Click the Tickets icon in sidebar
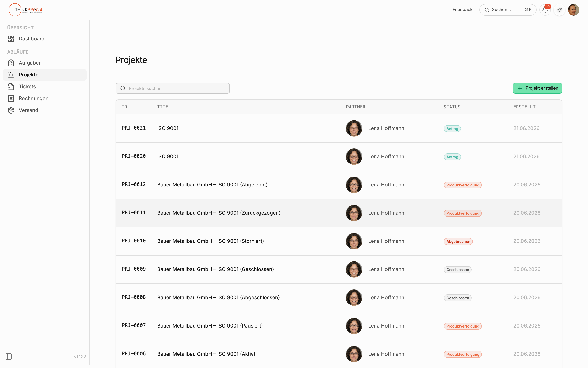The width and height of the screenshot is (588, 368). [x=11, y=87]
